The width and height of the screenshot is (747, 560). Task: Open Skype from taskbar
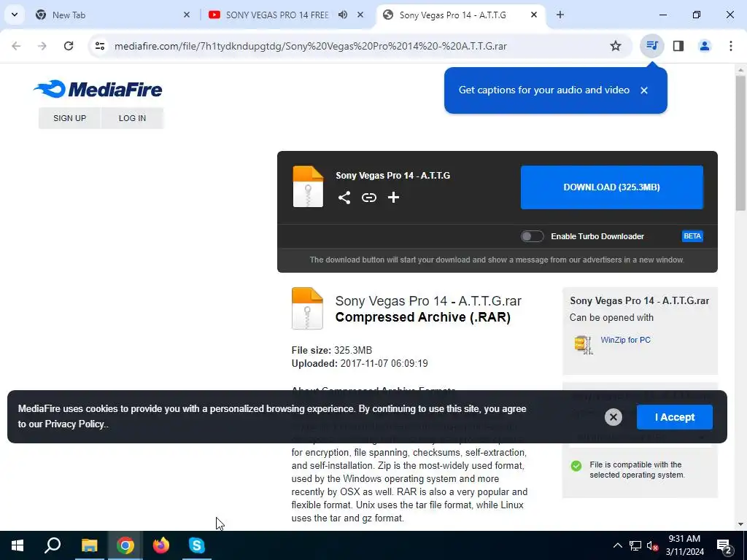point(196,545)
